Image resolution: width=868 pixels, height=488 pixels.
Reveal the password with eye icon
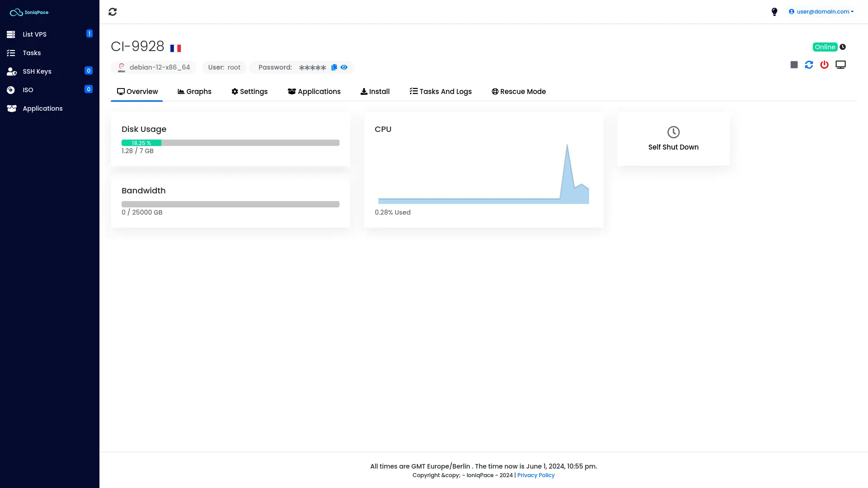344,67
